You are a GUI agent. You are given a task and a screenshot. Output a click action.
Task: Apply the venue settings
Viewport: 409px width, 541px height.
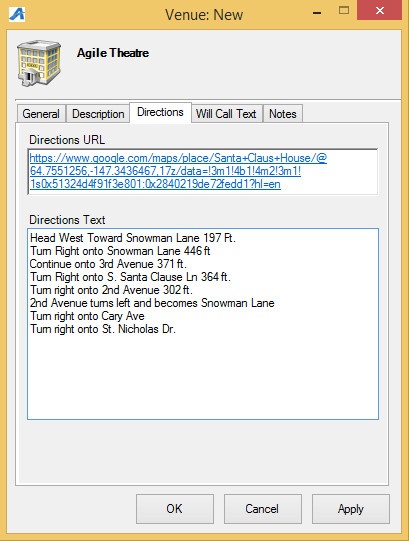click(x=351, y=509)
